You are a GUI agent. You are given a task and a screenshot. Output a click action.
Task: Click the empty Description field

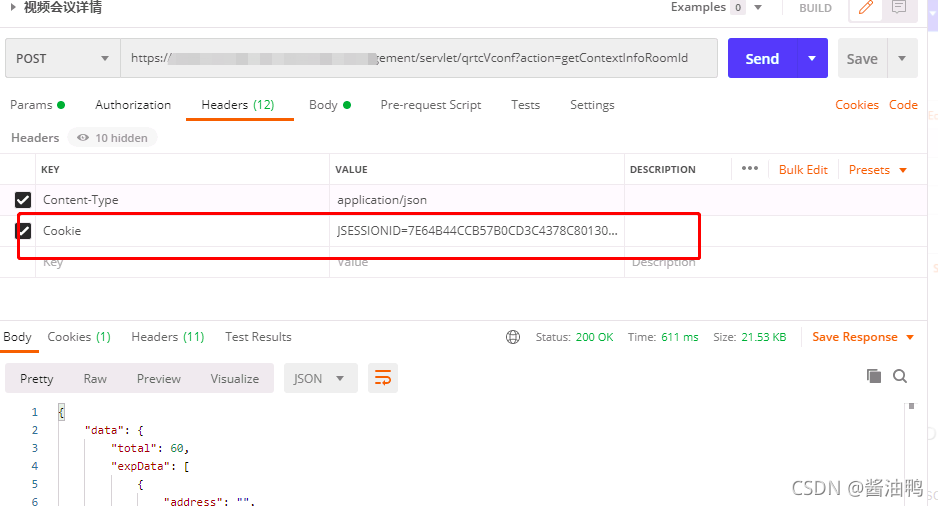tap(775, 262)
